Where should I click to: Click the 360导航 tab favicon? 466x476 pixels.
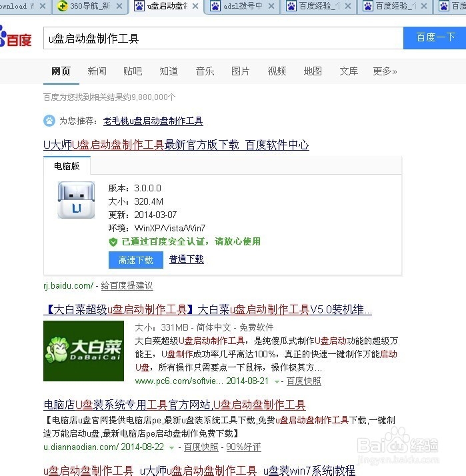pos(63,6)
